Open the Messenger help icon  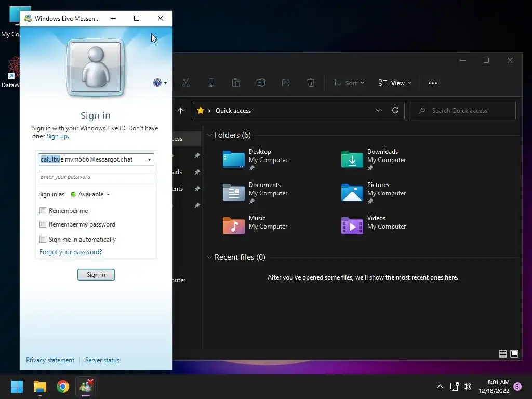(157, 83)
